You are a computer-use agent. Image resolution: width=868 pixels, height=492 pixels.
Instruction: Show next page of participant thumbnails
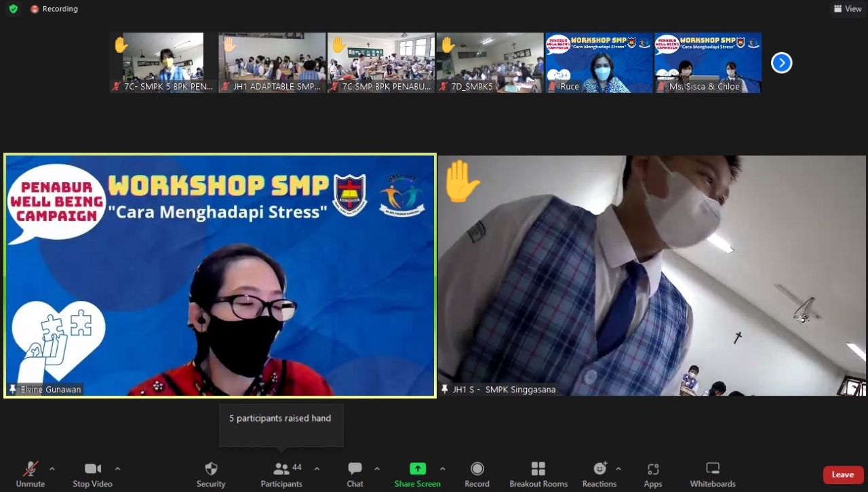(x=781, y=63)
